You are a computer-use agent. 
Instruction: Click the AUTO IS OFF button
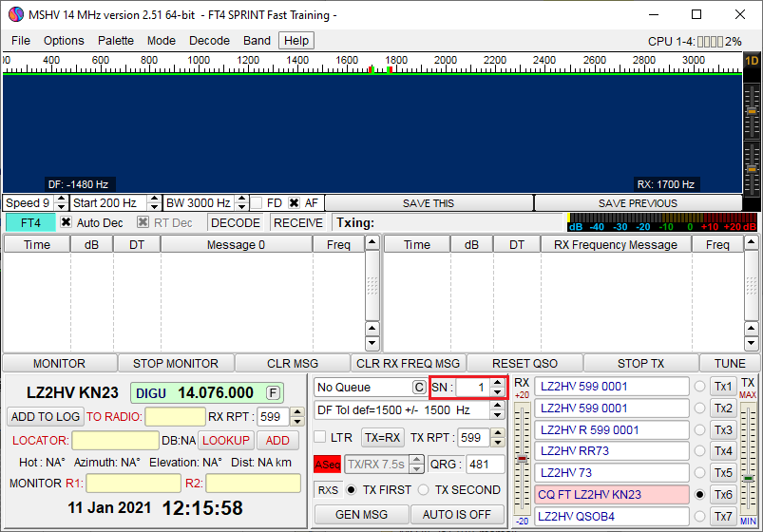click(x=456, y=515)
